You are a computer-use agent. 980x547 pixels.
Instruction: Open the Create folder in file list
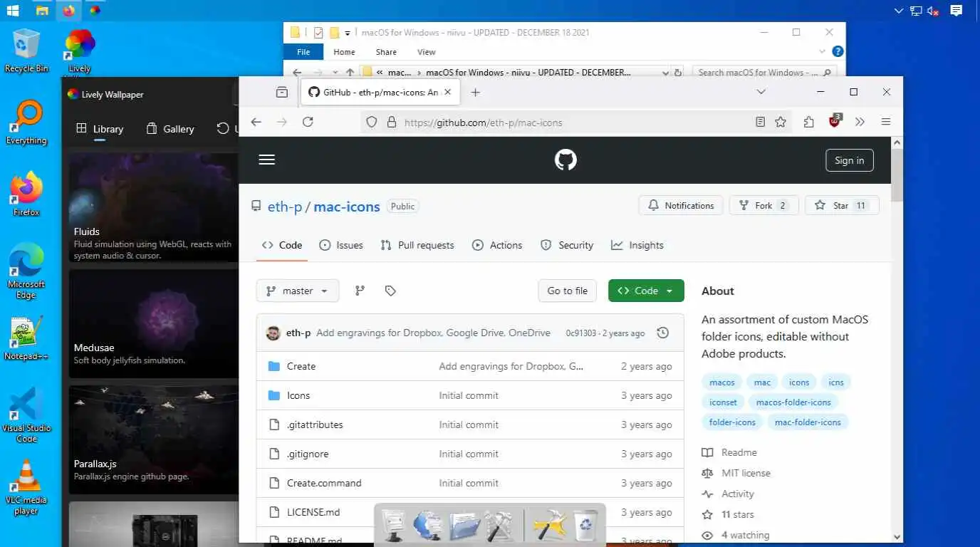coord(301,366)
